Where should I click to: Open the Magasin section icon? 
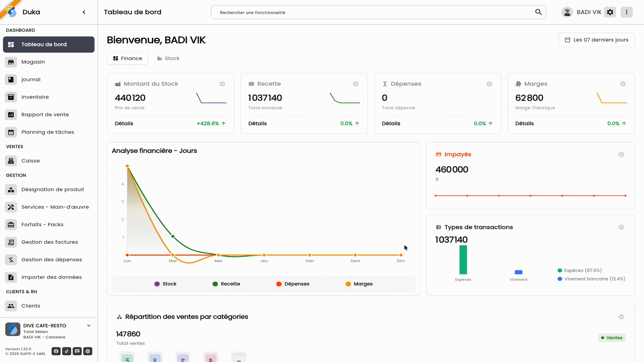pyautogui.click(x=11, y=62)
